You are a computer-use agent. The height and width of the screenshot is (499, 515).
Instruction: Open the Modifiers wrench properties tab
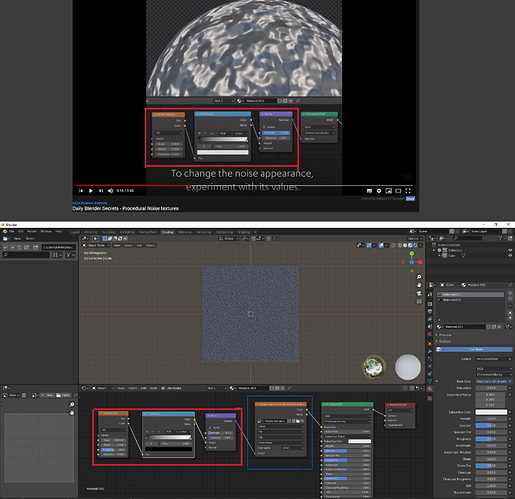(430, 351)
